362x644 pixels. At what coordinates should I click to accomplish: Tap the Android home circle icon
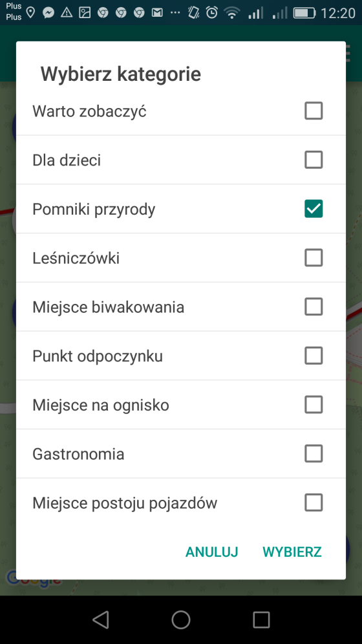(x=181, y=619)
